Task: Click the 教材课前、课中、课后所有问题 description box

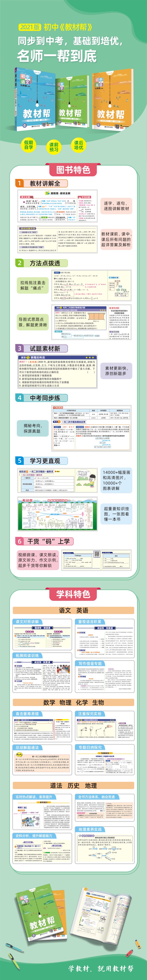Action: point(116,239)
